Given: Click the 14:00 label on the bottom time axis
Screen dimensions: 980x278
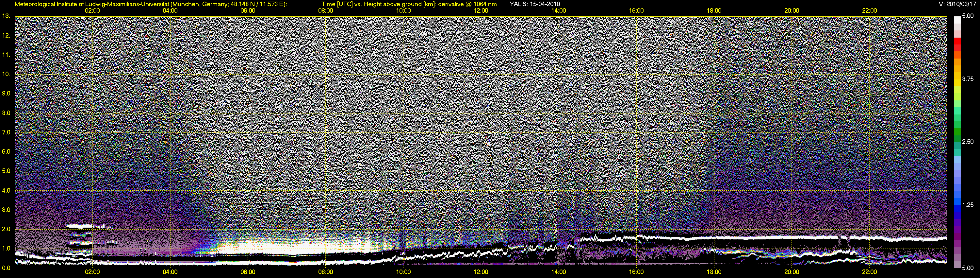Looking at the screenshot, I should click(x=559, y=272).
